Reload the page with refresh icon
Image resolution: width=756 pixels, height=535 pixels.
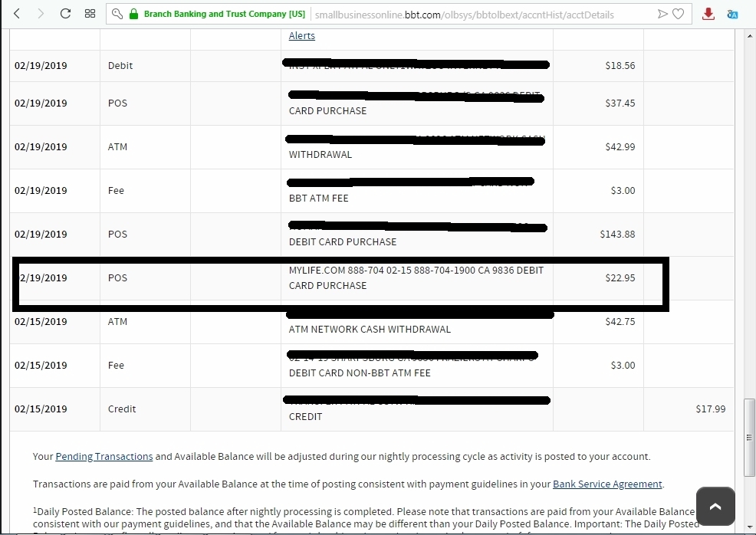pos(66,14)
